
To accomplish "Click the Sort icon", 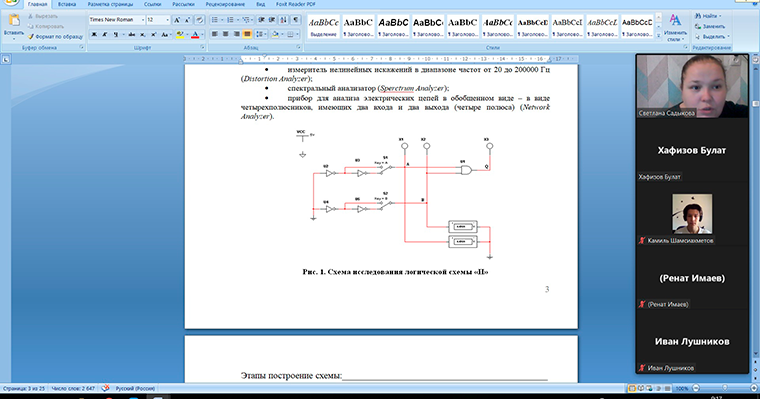I will click(x=284, y=20).
